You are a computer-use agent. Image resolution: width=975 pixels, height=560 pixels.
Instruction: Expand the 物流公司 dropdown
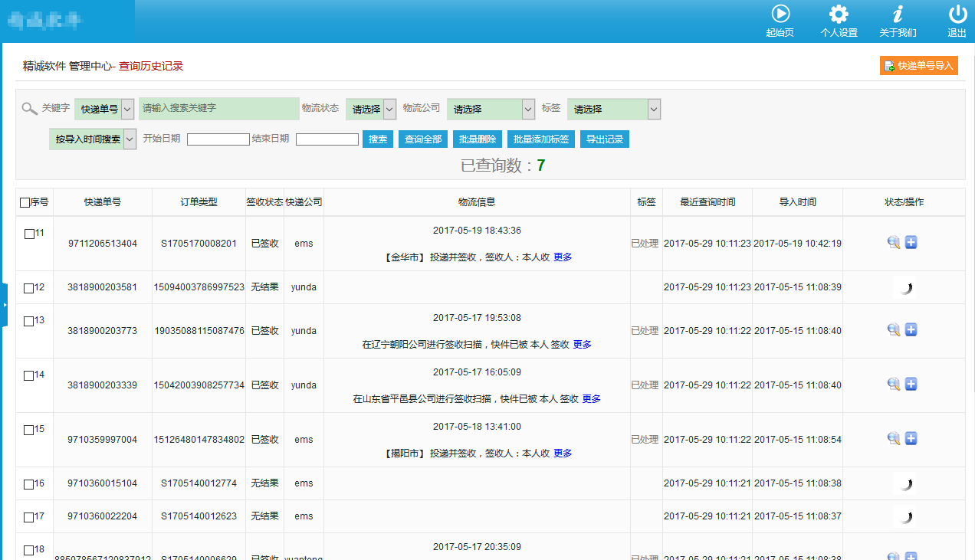tap(491, 110)
